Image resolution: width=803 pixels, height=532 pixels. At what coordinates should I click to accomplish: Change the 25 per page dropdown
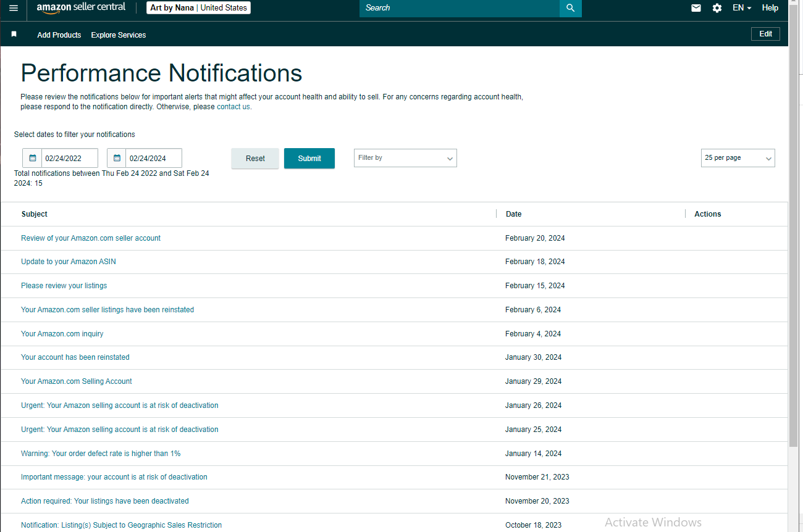tap(738, 158)
